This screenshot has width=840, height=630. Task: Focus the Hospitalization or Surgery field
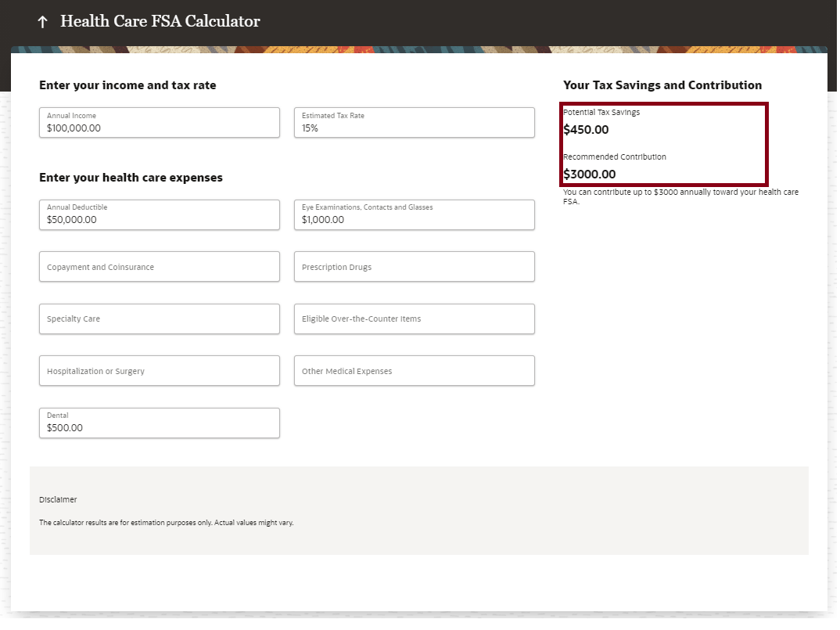(159, 371)
